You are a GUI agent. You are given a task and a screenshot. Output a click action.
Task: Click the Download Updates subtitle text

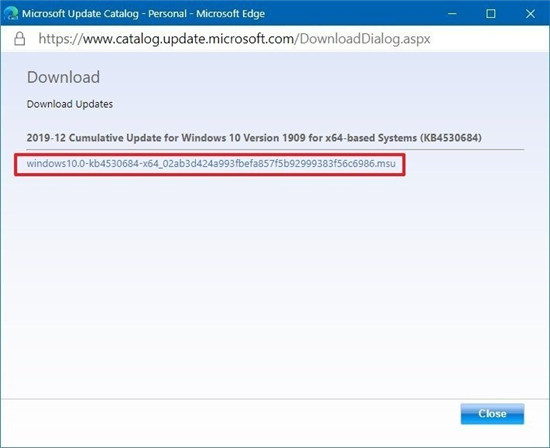coord(70,104)
